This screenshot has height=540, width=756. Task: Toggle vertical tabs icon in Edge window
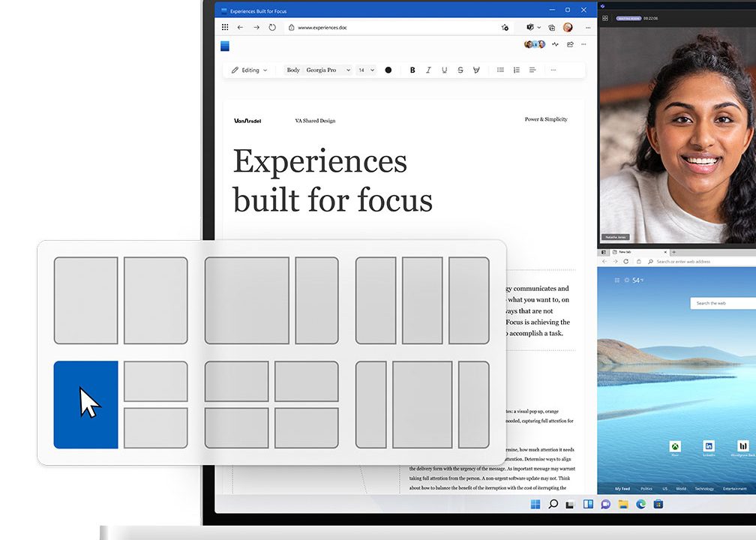[x=604, y=252]
